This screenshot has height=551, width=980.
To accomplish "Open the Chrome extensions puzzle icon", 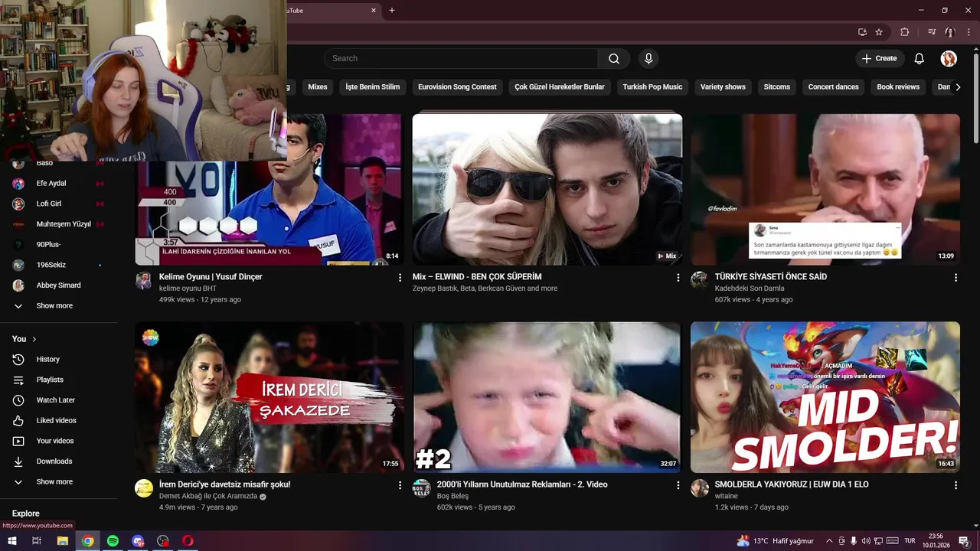I will pos(904,32).
